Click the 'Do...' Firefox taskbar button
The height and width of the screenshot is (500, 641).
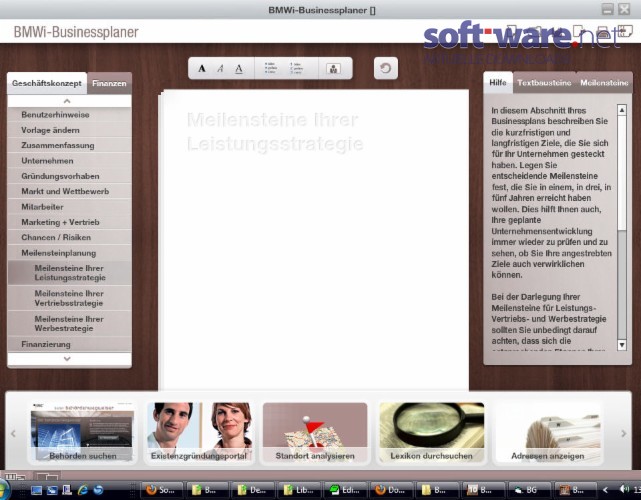click(x=391, y=490)
